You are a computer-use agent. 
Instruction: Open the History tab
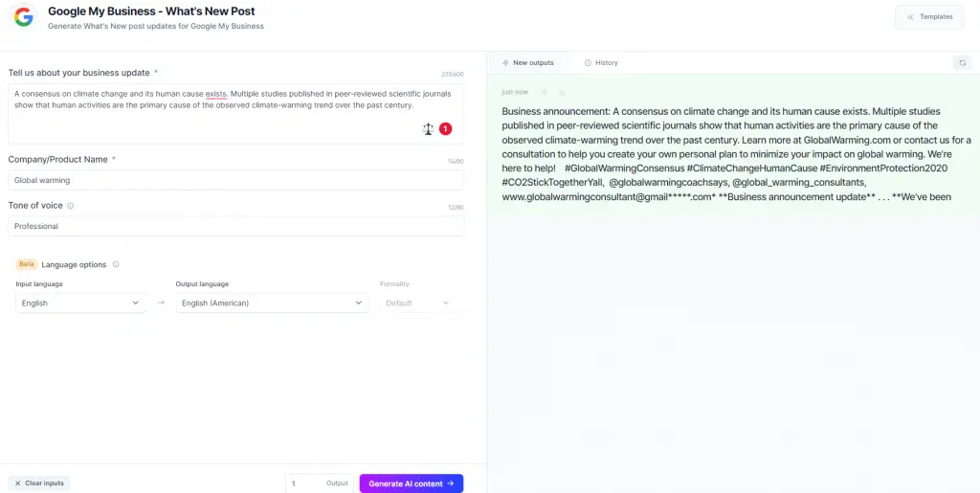(601, 62)
